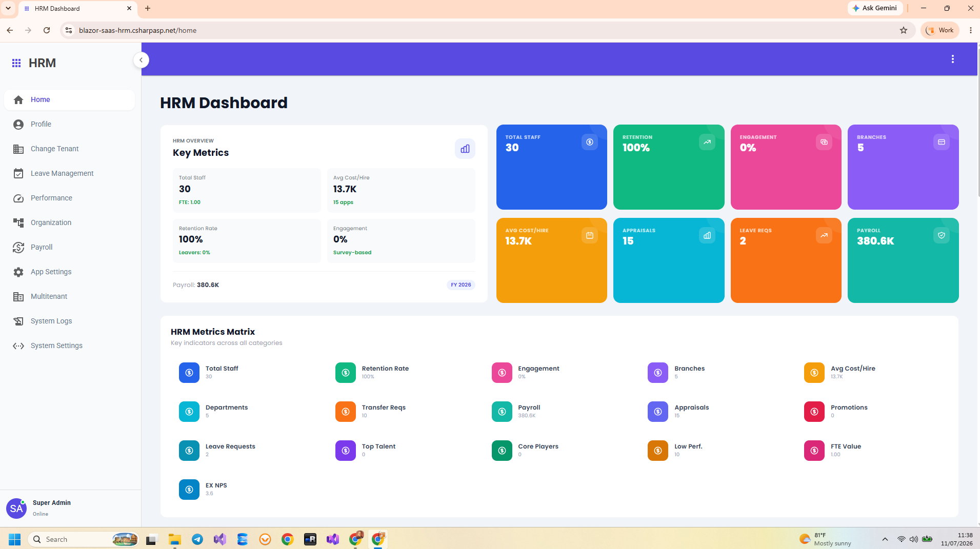The width and height of the screenshot is (980, 549).
Task: Open the HRM apps grid icon
Action: [x=16, y=63]
